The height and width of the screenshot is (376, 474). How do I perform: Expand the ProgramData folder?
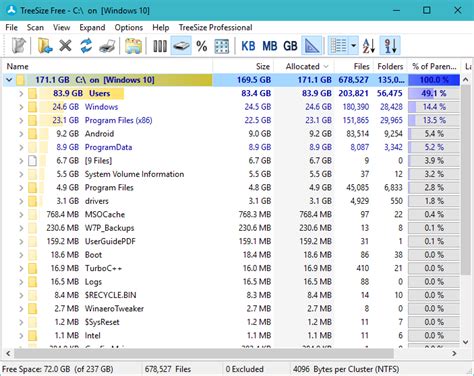tap(21, 147)
